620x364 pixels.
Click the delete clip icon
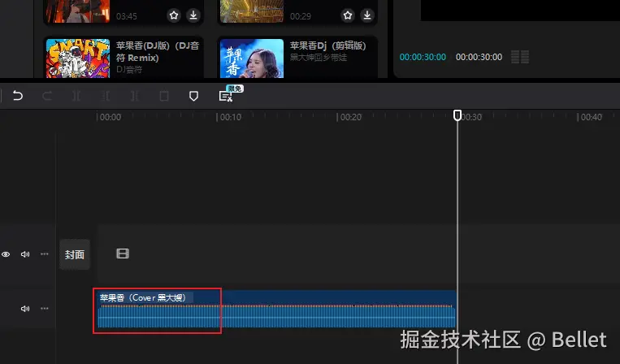tap(164, 96)
